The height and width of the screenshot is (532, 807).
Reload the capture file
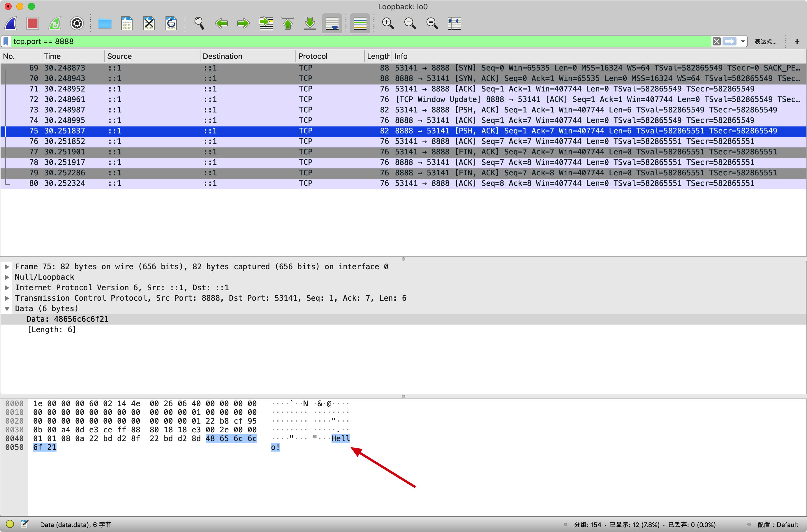point(171,23)
